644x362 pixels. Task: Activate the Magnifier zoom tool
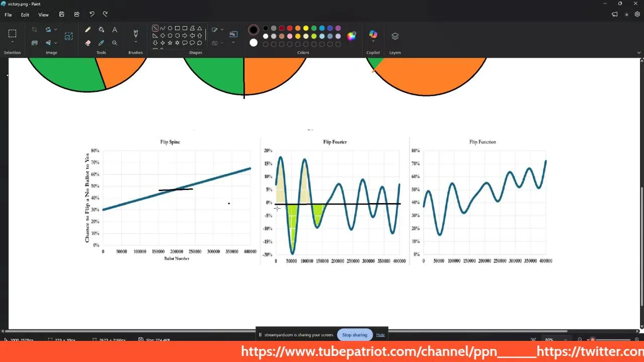point(115,43)
